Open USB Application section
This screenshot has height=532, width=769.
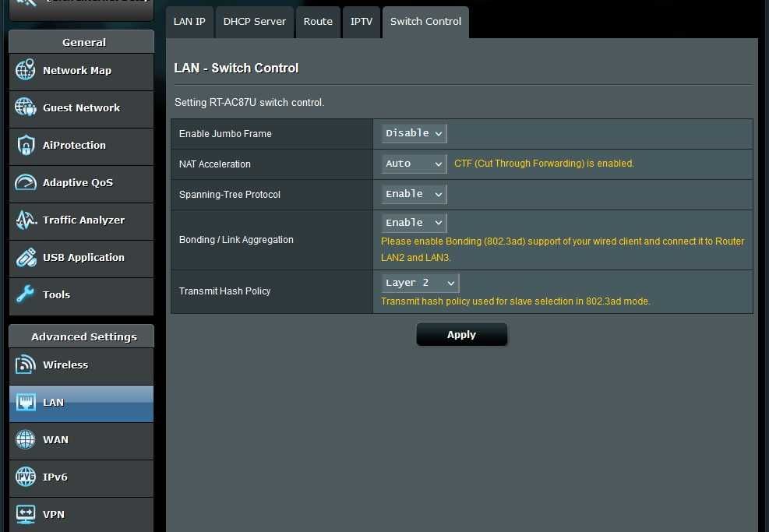click(x=81, y=259)
